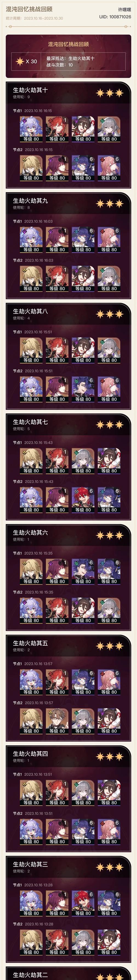Select the 生劫火劫其六 stage header
Screen dimensions: 137x980
click(x=30, y=532)
